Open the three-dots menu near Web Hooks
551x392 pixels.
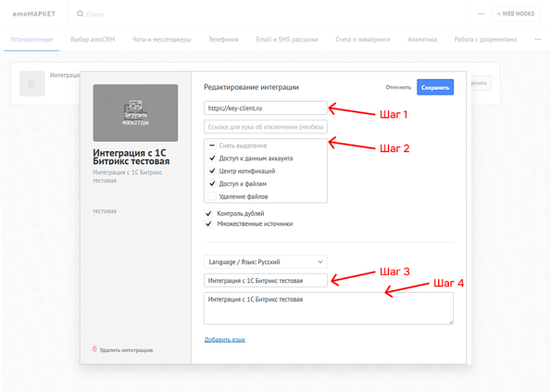tap(481, 14)
